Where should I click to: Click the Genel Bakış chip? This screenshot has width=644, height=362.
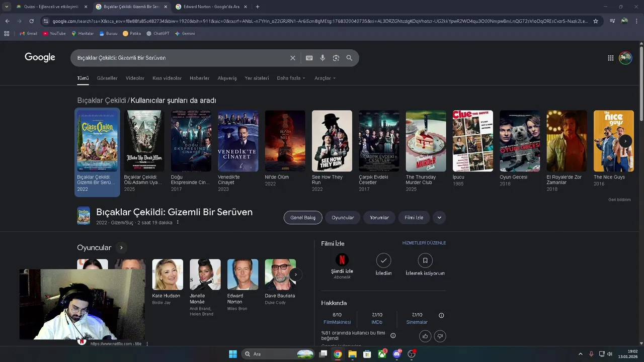click(x=303, y=218)
